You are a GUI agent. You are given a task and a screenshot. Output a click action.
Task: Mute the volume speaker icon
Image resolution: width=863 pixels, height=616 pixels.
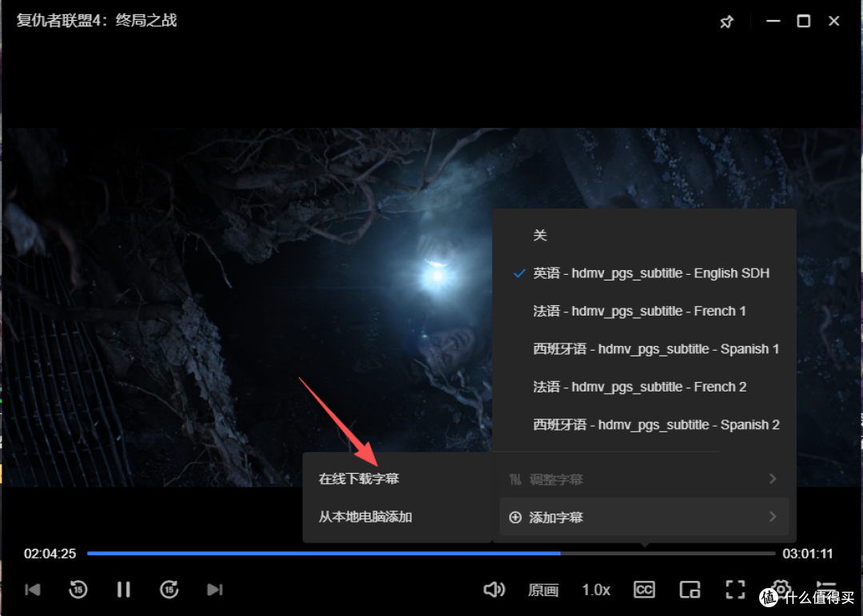(x=494, y=590)
